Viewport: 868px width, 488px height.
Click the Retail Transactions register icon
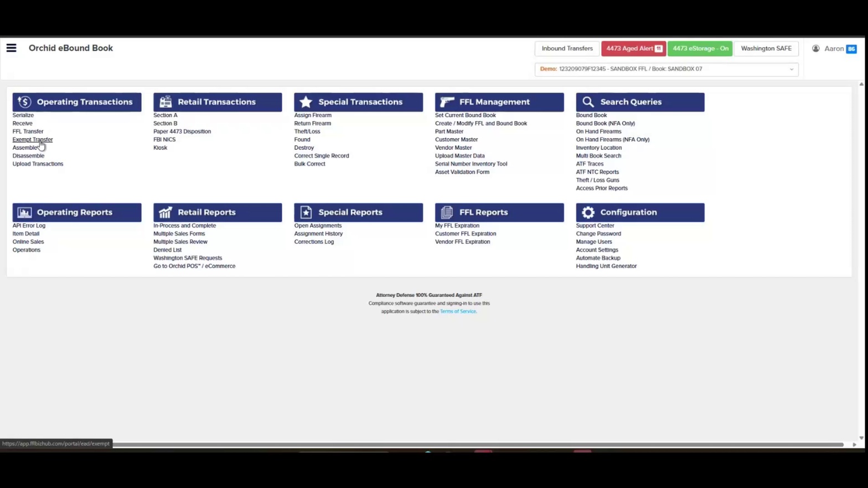pyautogui.click(x=166, y=102)
